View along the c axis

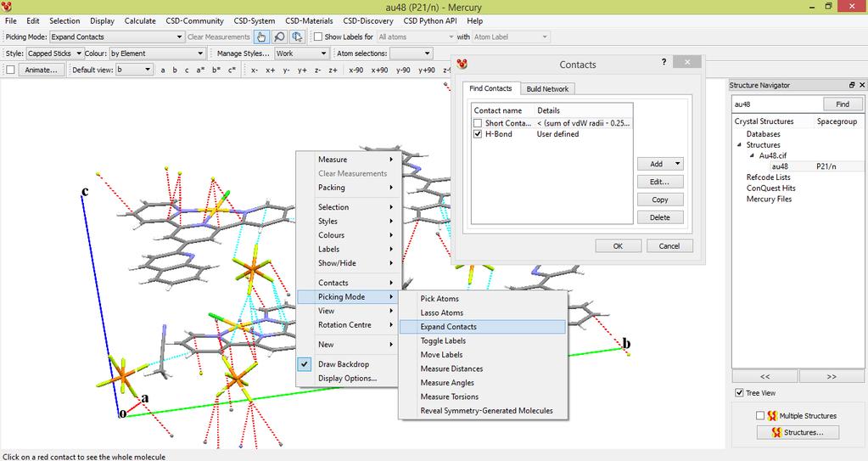pyautogui.click(x=187, y=70)
